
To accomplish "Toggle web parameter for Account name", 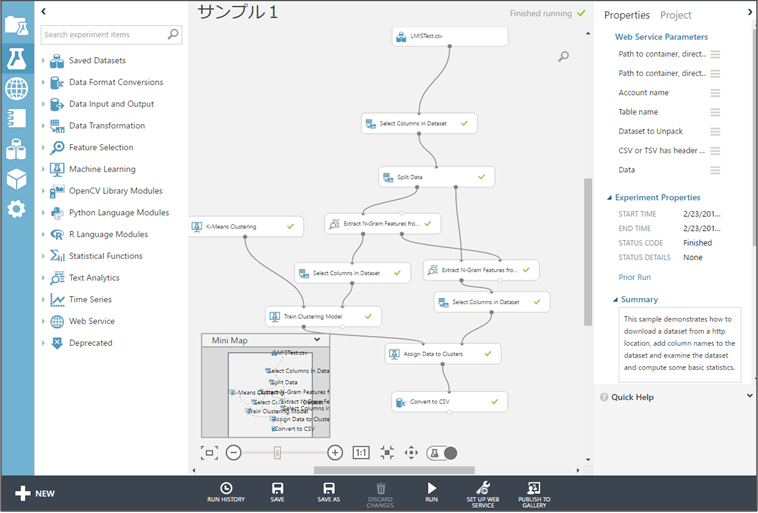I will coord(715,93).
